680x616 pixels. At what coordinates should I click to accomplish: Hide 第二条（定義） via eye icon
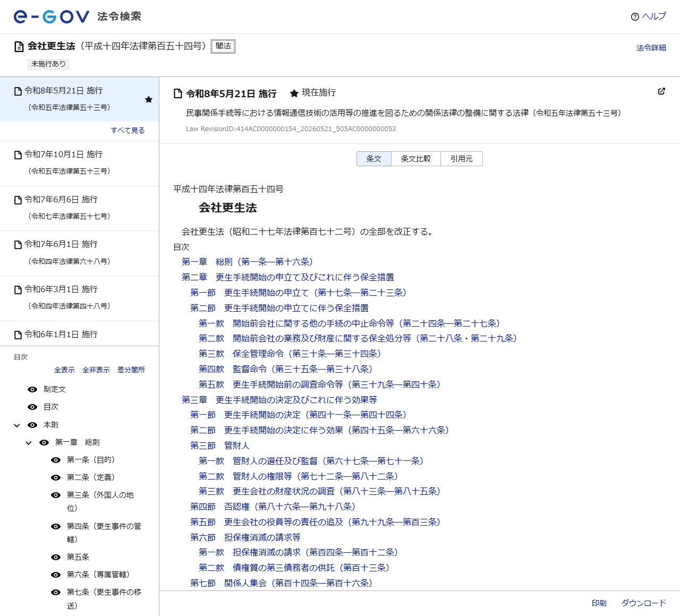56,477
